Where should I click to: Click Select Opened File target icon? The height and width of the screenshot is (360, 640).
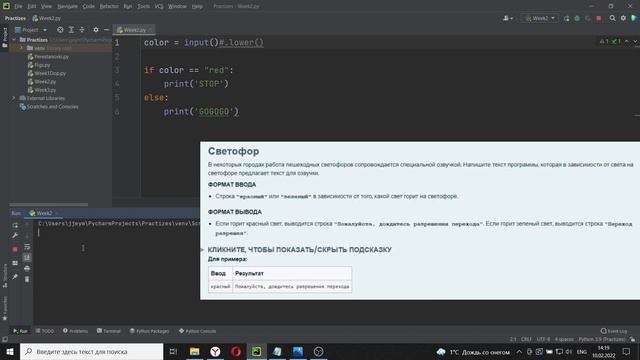(60, 30)
